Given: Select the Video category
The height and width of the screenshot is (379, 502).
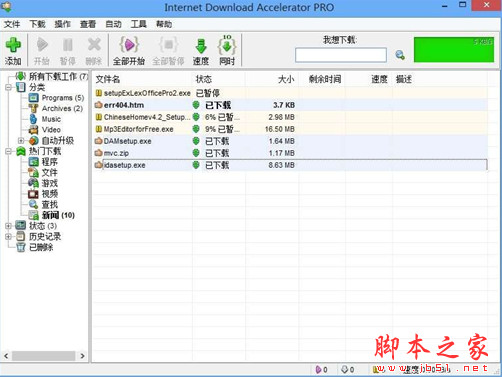Looking at the screenshot, I should pyautogui.click(x=51, y=130).
